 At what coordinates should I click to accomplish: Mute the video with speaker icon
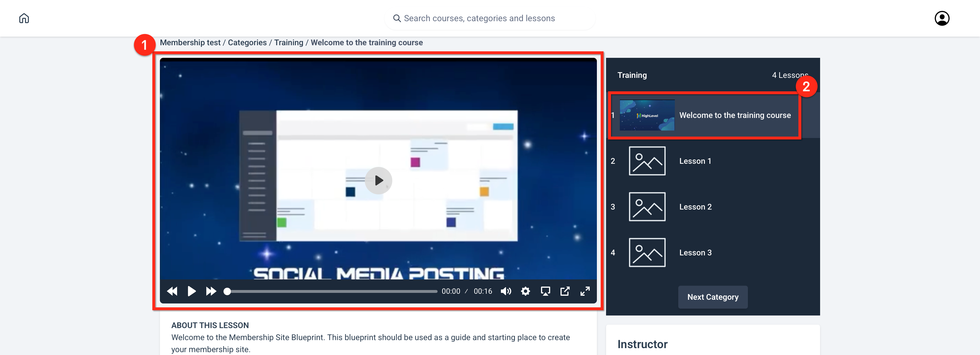[505, 291]
